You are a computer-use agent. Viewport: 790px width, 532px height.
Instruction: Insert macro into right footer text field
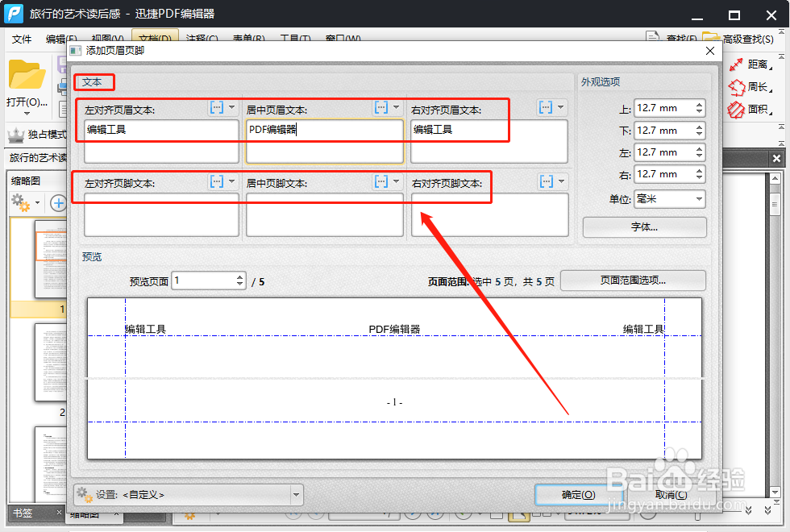click(x=547, y=181)
